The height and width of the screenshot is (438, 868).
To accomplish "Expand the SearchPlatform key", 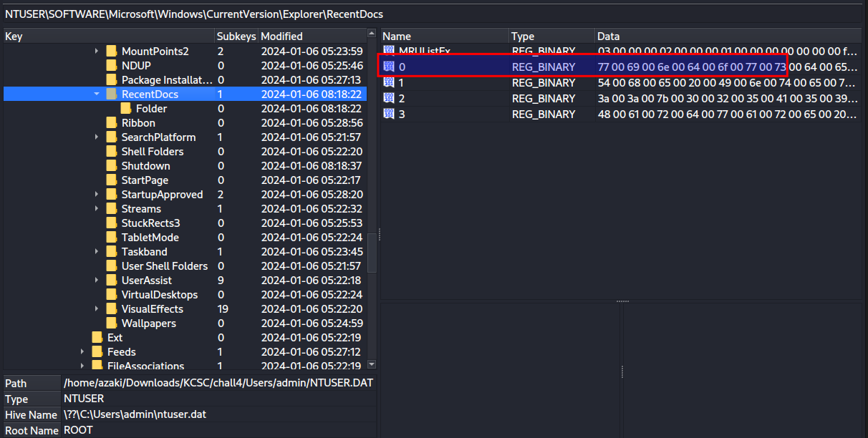I will (x=97, y=137).
